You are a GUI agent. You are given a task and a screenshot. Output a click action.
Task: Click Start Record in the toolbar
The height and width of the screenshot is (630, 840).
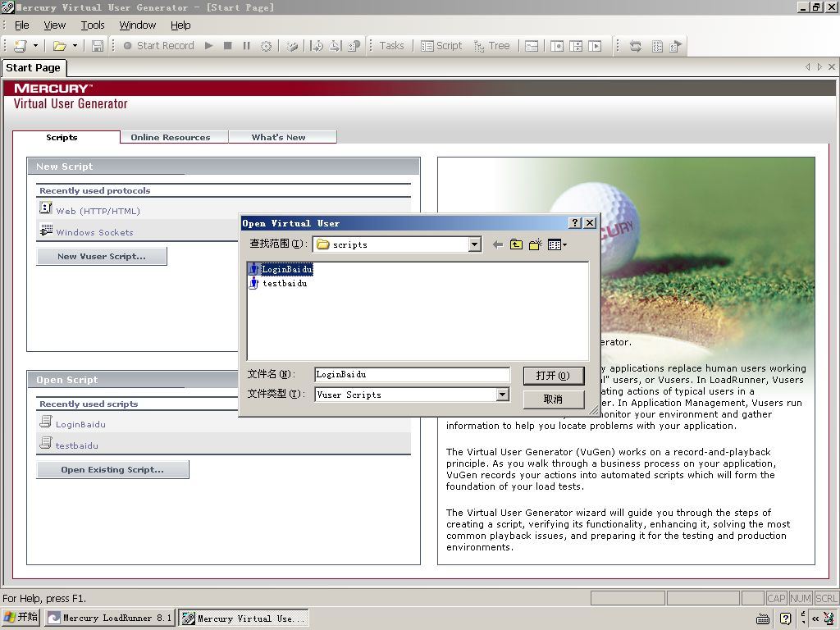tap(158, 46)
